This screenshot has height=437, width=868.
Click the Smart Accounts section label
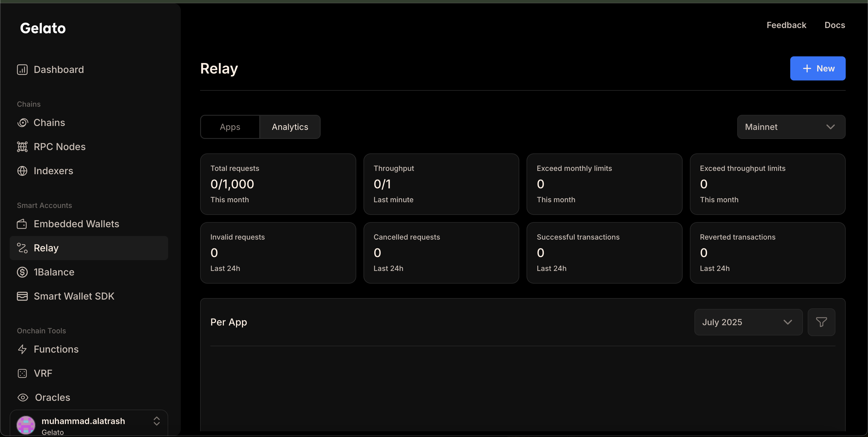45,206
